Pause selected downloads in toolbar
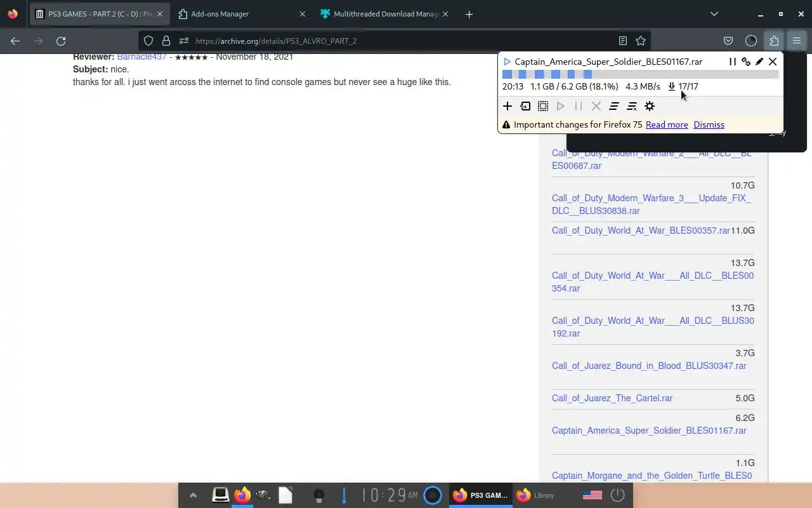The height and width of the screenshot is (508, 812). pos(579,106)
